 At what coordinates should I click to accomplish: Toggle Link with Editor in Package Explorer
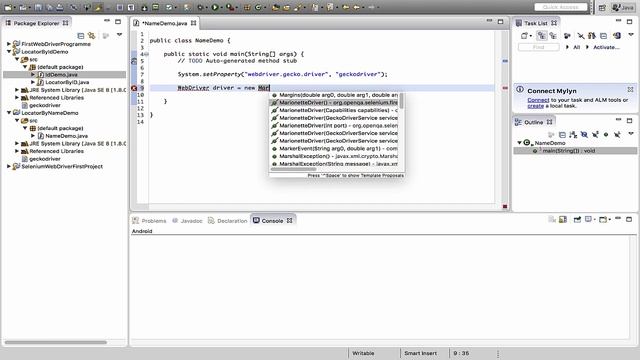(92, 36)
